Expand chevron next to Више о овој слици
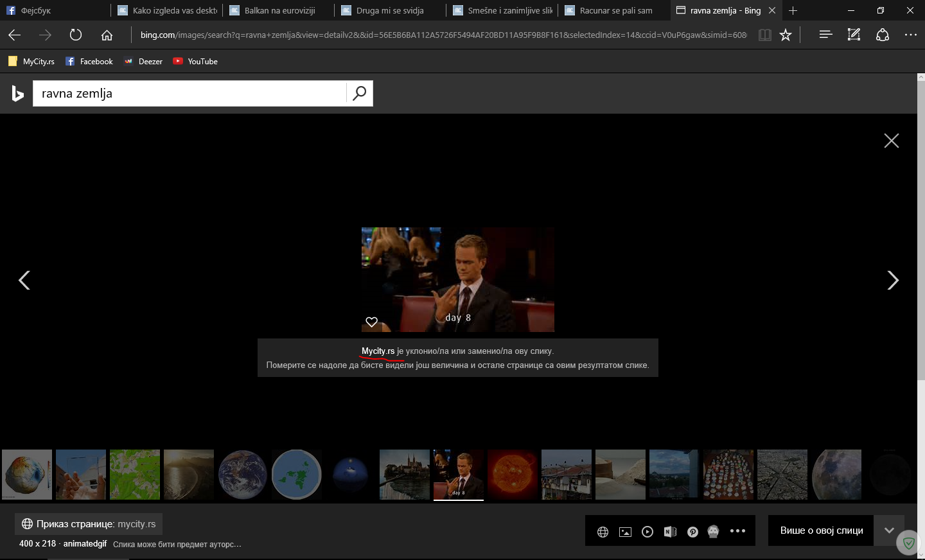 pyautogui.click(x=889, y=530)
